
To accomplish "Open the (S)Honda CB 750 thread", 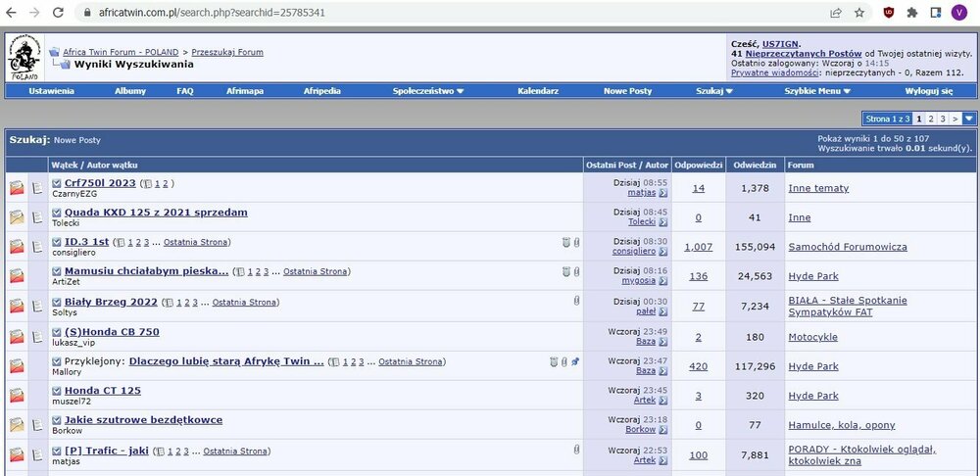I will [x=112, y=332].
